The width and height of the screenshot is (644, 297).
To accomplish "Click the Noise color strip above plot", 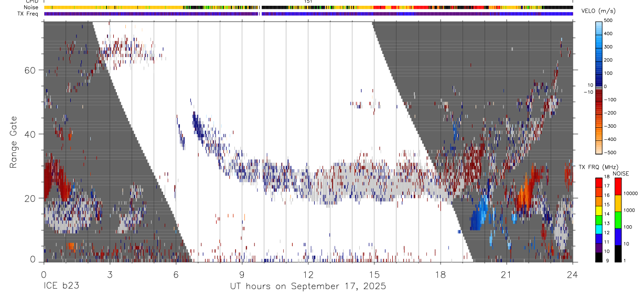I will (x=308, y=7).
